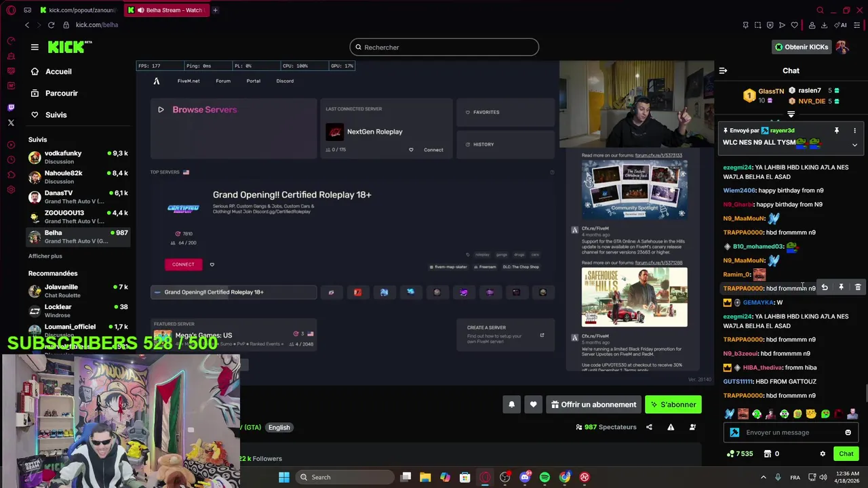This screenshot has width=868, height=488.
Task: Delete the hovered chat message
Action: click(x=858, y=288)
